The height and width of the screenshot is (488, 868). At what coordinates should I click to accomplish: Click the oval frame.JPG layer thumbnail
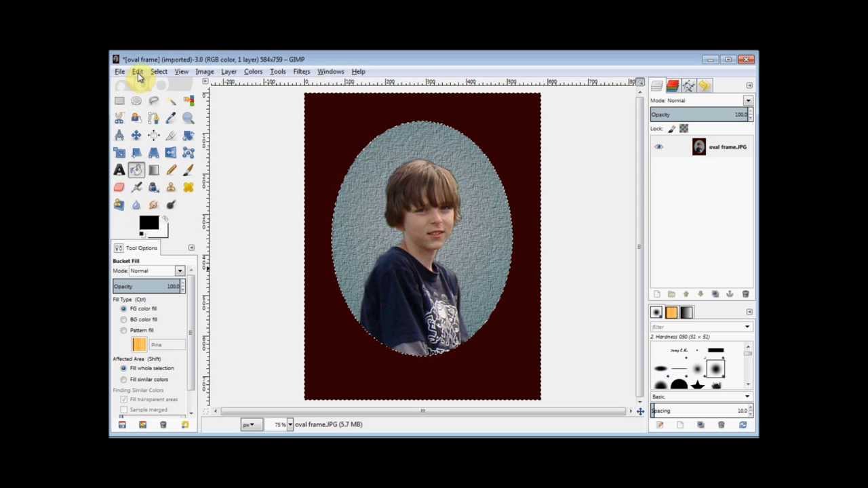coord(699,147)
